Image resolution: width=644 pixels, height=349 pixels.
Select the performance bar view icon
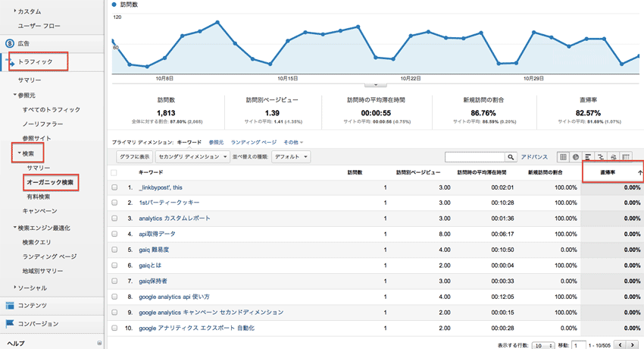pyautogui.click(x=588, y=157)
